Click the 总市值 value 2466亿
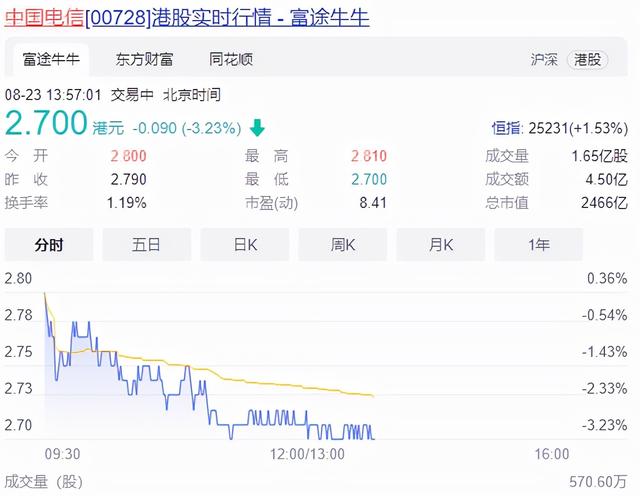Viewport: 640px width, 496px height. point(604,202)
